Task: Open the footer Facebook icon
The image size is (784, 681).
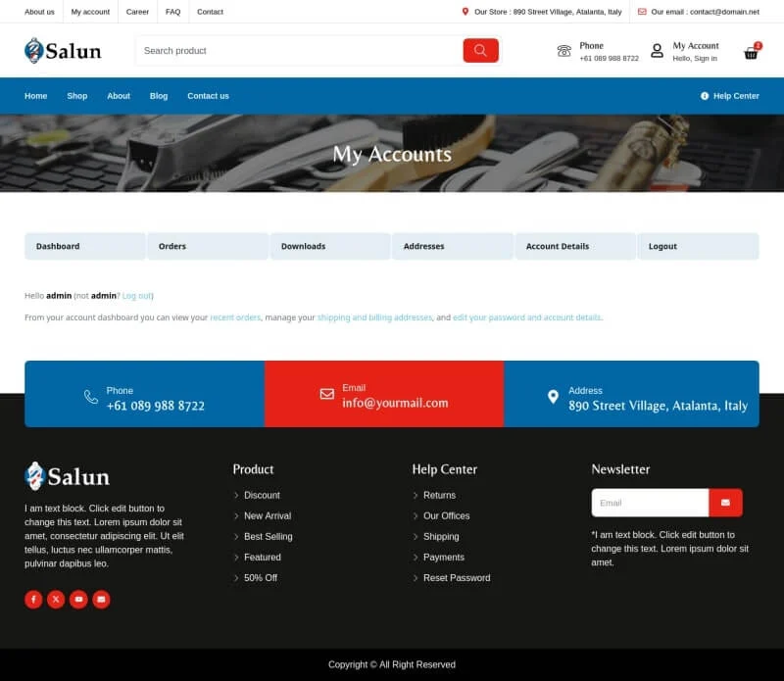Action: click(33, 599)
